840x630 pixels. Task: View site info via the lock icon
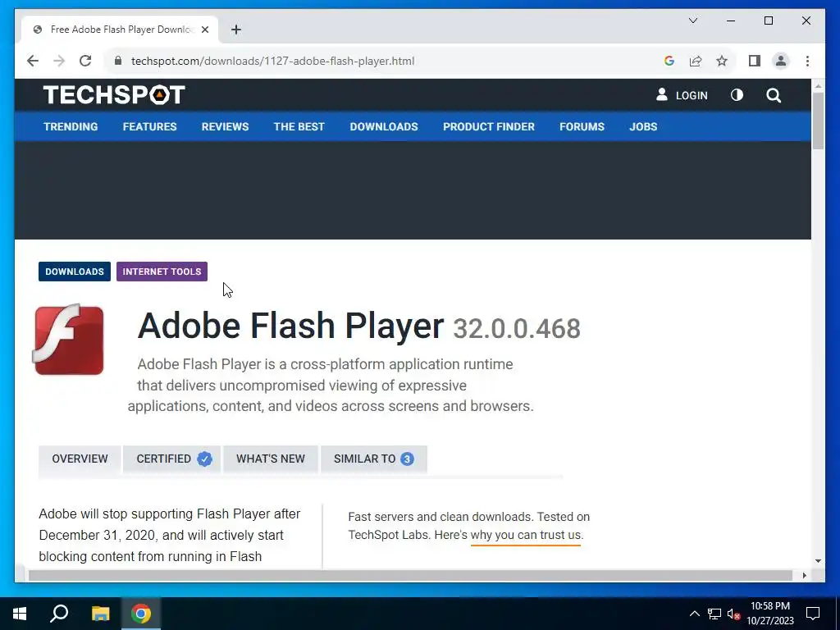coord(118,61)
